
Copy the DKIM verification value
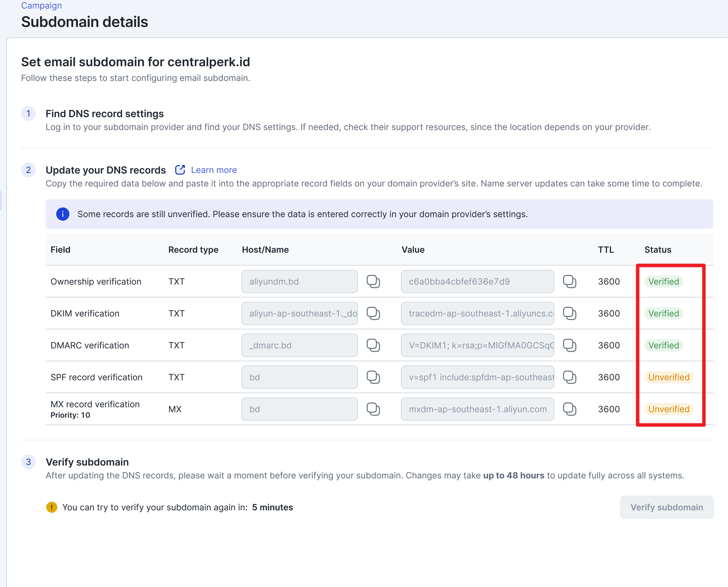click(x=569, y=314)
